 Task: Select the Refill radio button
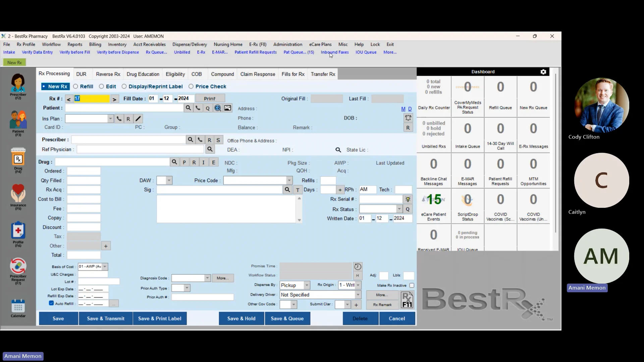[x=75, y=86]
